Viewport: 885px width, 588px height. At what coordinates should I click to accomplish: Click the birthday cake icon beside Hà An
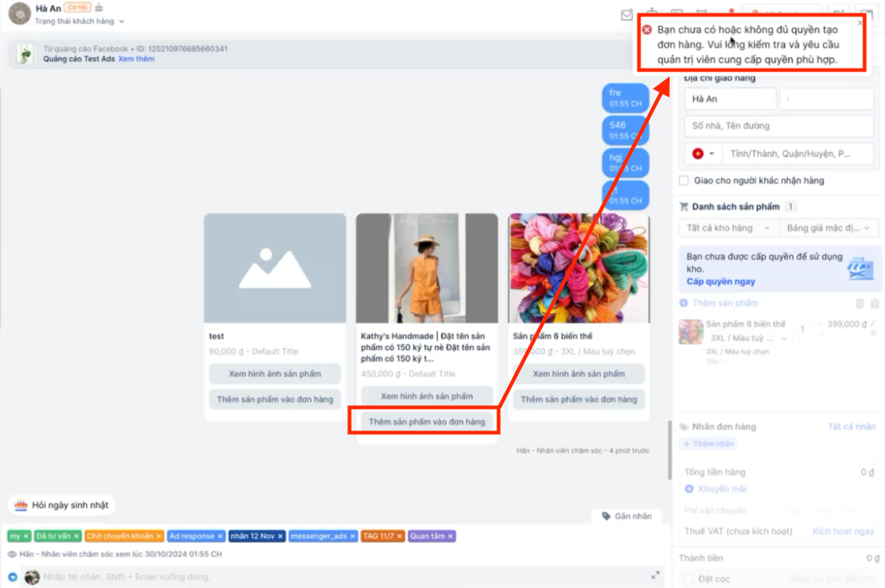point(99,7)
